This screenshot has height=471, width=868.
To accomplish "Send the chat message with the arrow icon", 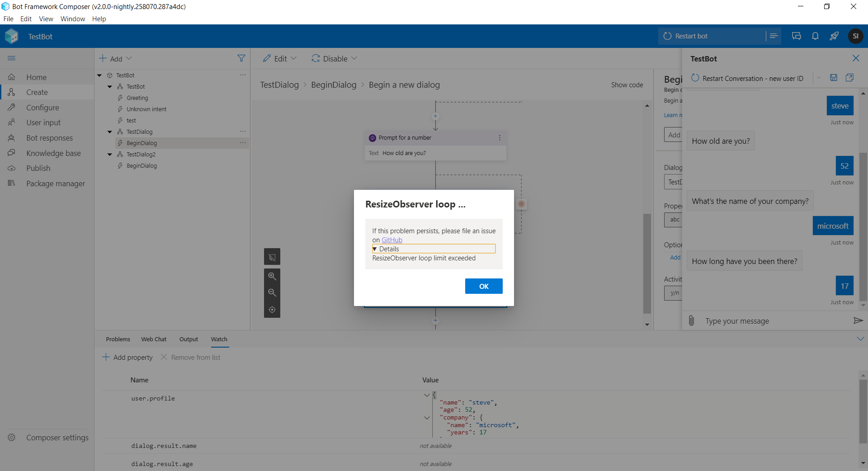I will [858, 320].
